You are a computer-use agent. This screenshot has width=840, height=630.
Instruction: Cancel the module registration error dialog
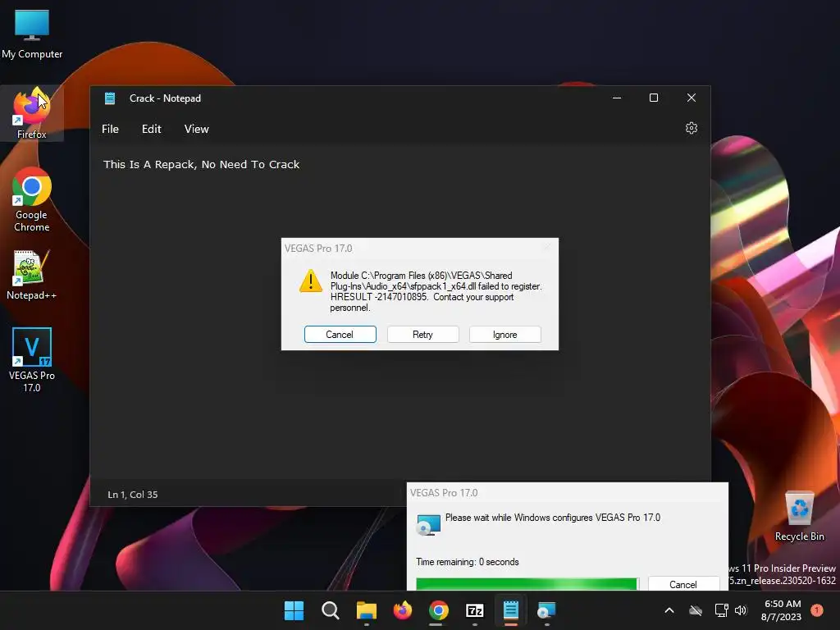pos(340,335)
